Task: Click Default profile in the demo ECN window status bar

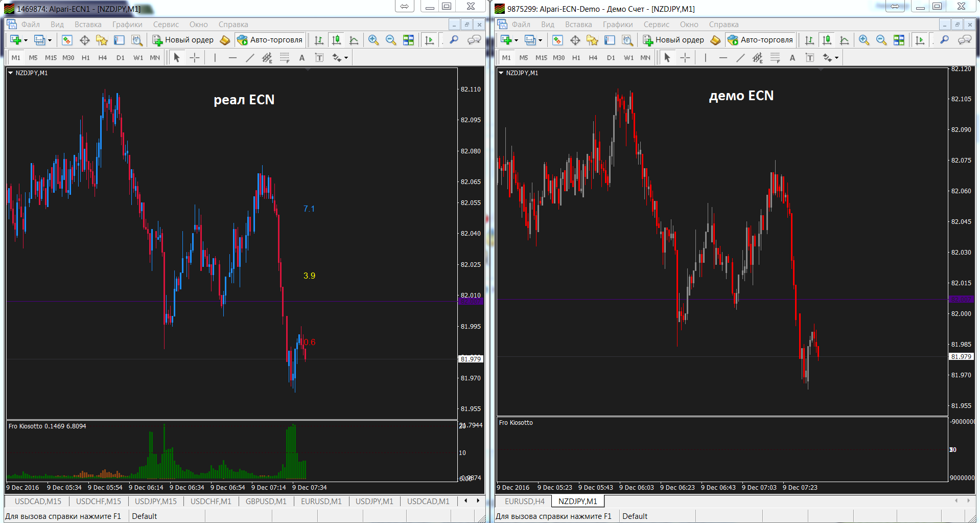Action: [x=635, y=516]
